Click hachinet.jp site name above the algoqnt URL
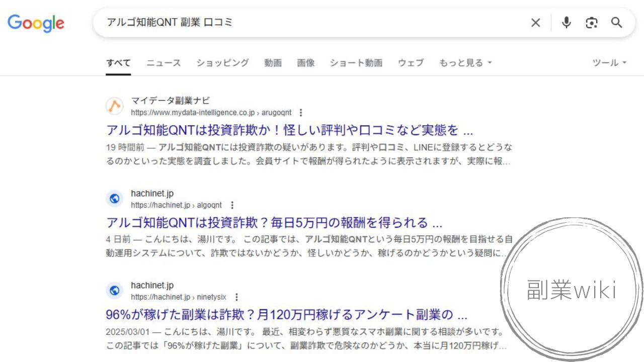The width and height of the screenshot is (644, 362). point(152,193)
